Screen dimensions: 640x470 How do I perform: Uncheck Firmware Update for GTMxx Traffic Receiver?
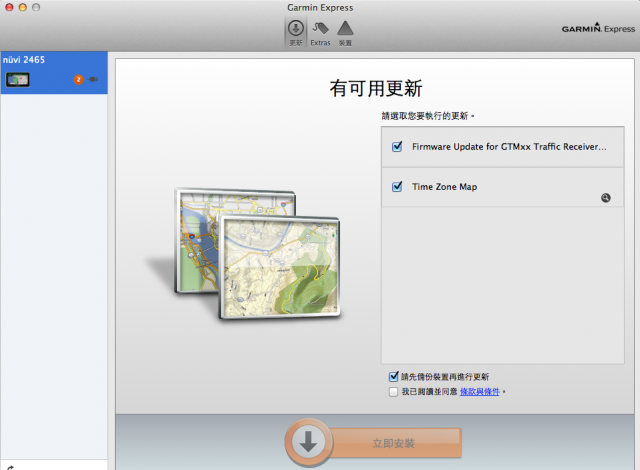coord(397,146)
